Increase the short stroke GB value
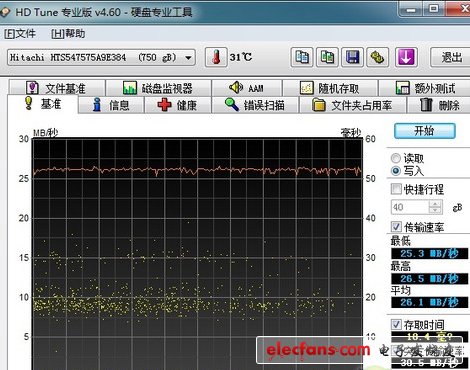 pos(435,203)
